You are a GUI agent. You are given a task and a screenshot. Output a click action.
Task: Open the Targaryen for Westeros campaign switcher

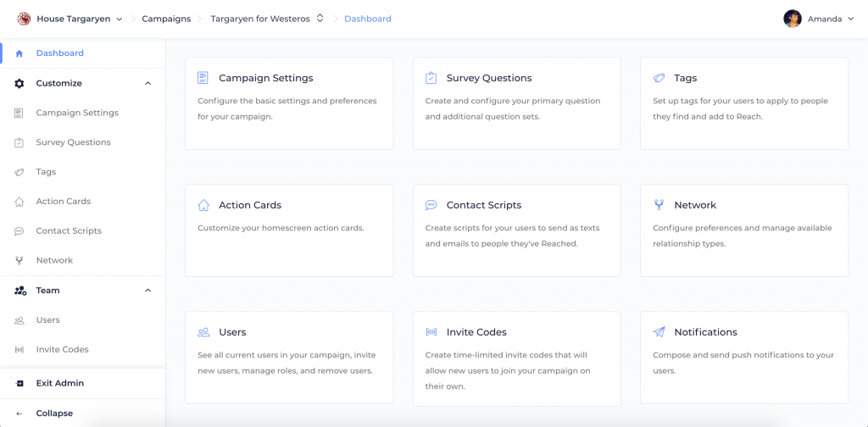click(267, 19)
